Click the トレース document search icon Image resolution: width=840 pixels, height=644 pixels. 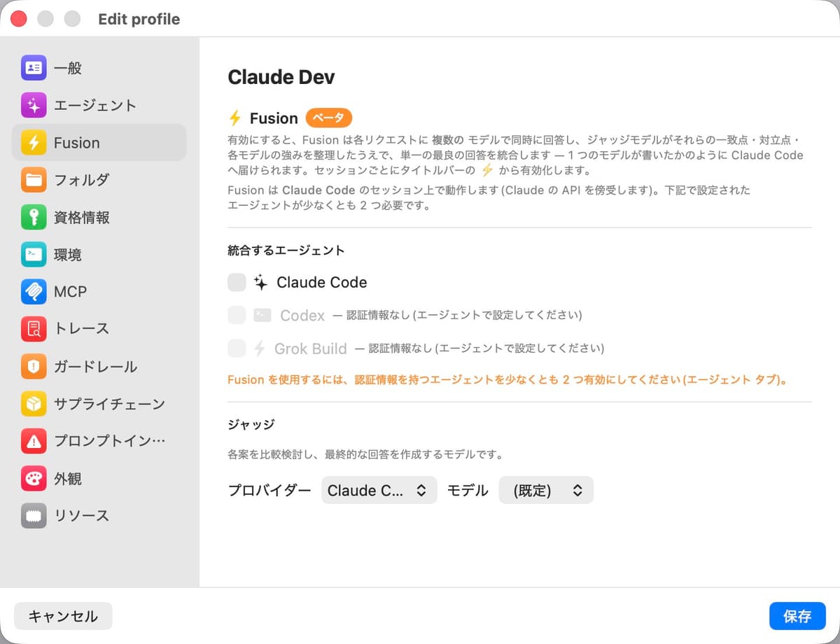pyautogui.click(x=34, y=328)
